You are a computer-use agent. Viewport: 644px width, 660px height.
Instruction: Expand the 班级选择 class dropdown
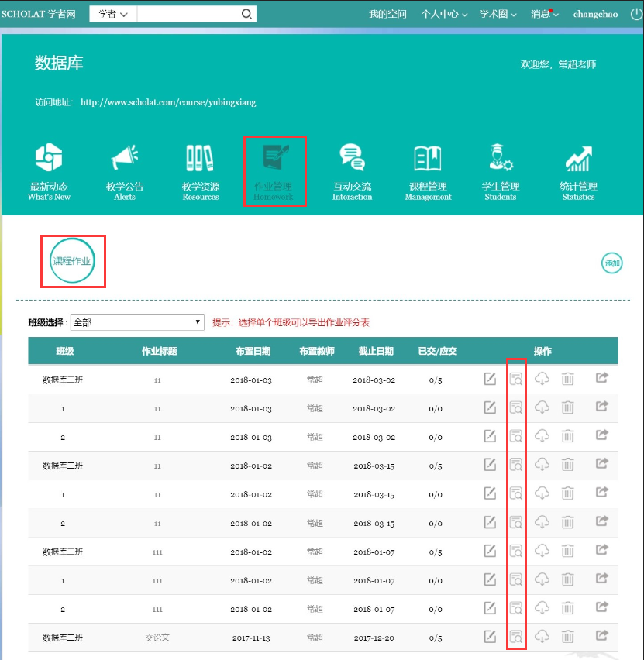click(x=137, y=322)
